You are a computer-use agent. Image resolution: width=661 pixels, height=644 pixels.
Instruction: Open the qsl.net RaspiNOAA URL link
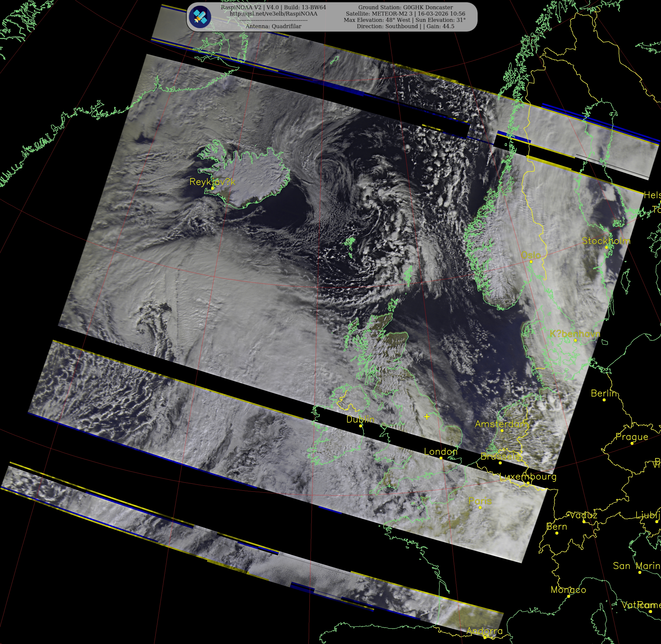(x=273, y=14)
